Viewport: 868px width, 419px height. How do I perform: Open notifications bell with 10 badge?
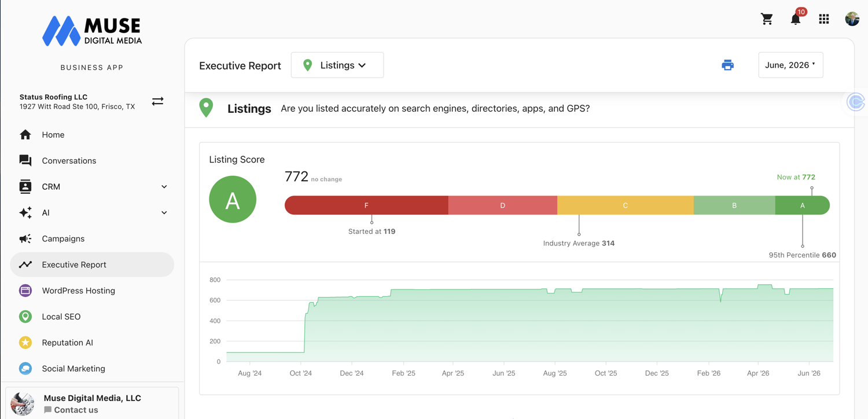click(x=796, y=18)
